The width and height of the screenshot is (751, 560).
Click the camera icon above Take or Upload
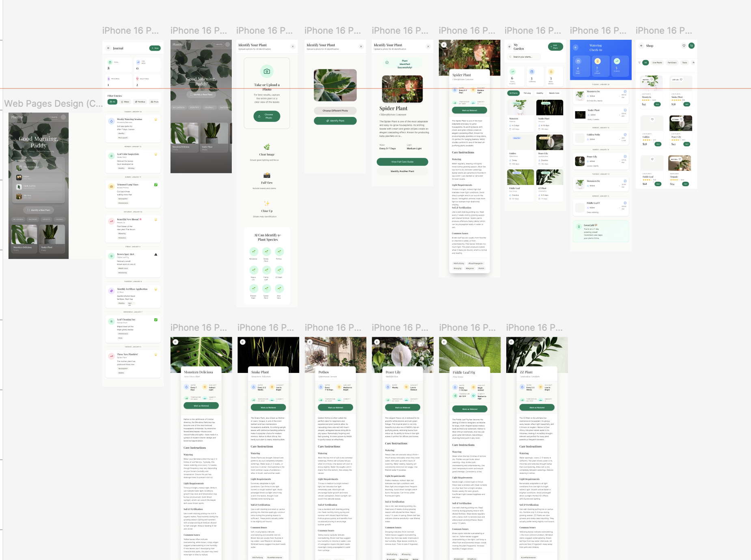267,71
